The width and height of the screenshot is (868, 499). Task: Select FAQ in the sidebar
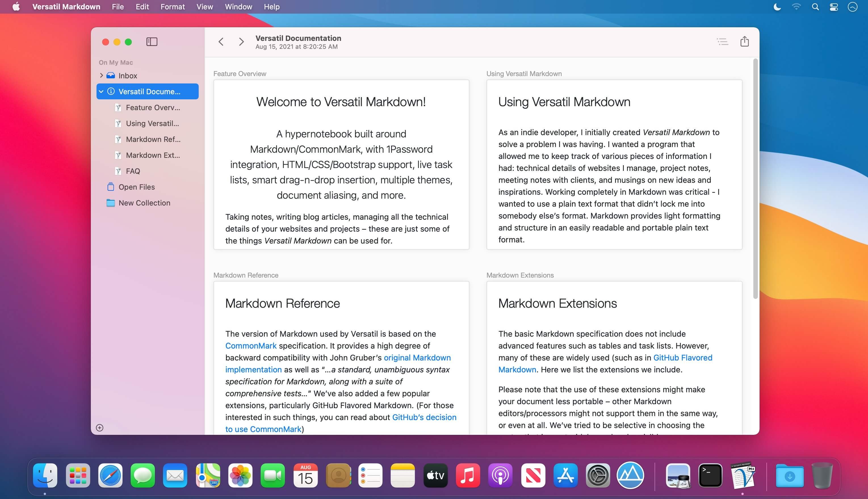click(148, 171)
